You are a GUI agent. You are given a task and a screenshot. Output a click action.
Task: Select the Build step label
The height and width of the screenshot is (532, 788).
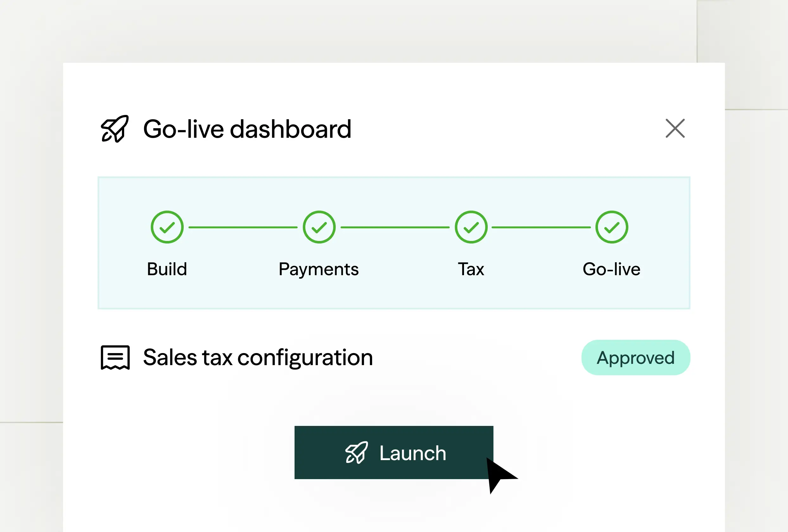click(x=167, y=269)
